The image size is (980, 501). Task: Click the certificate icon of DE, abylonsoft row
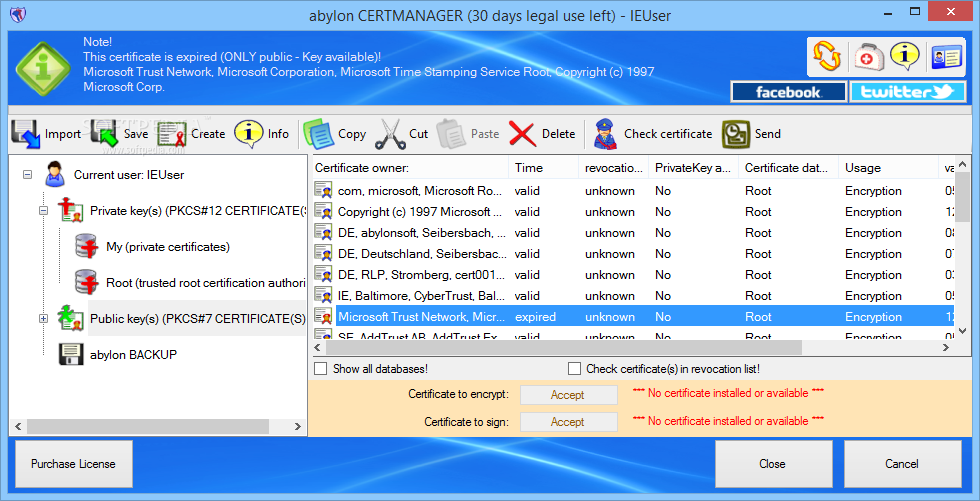(323, 233)
